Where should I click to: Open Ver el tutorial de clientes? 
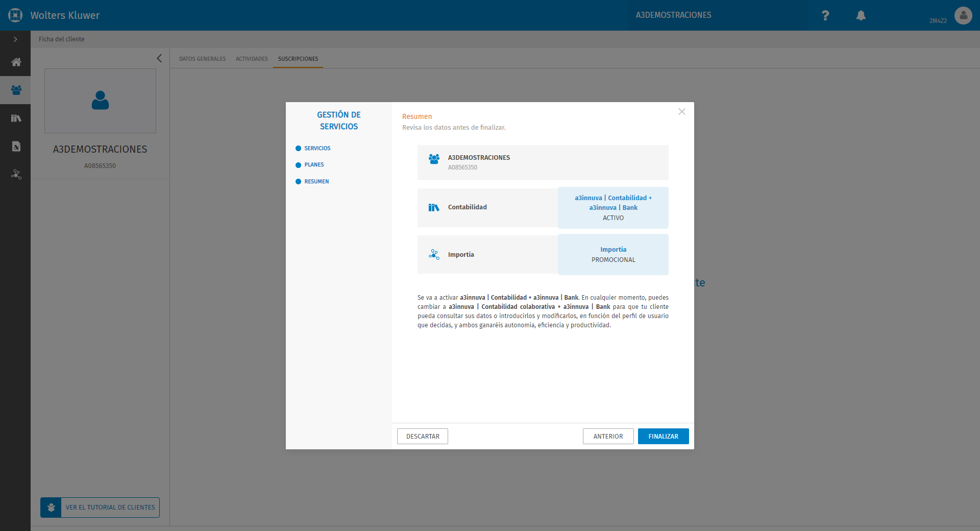(100, 508)
